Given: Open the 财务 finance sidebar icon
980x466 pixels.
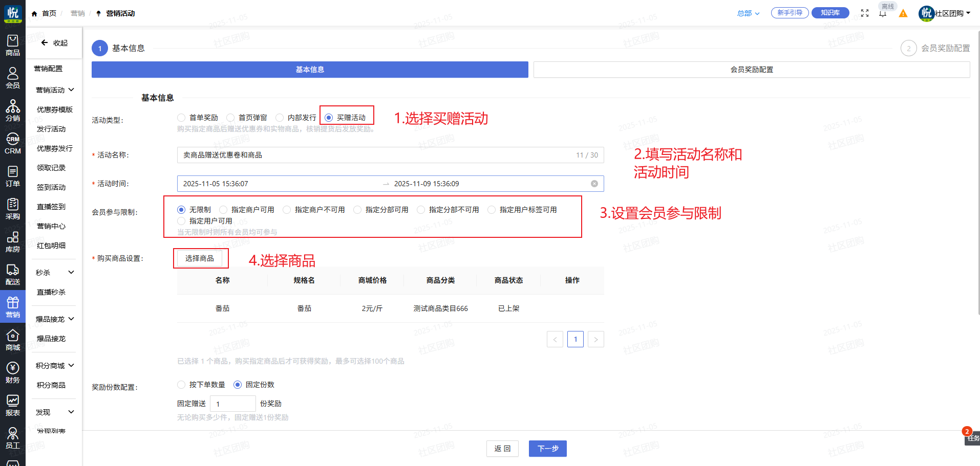Looking at the screenshot, I should [13, 372].
